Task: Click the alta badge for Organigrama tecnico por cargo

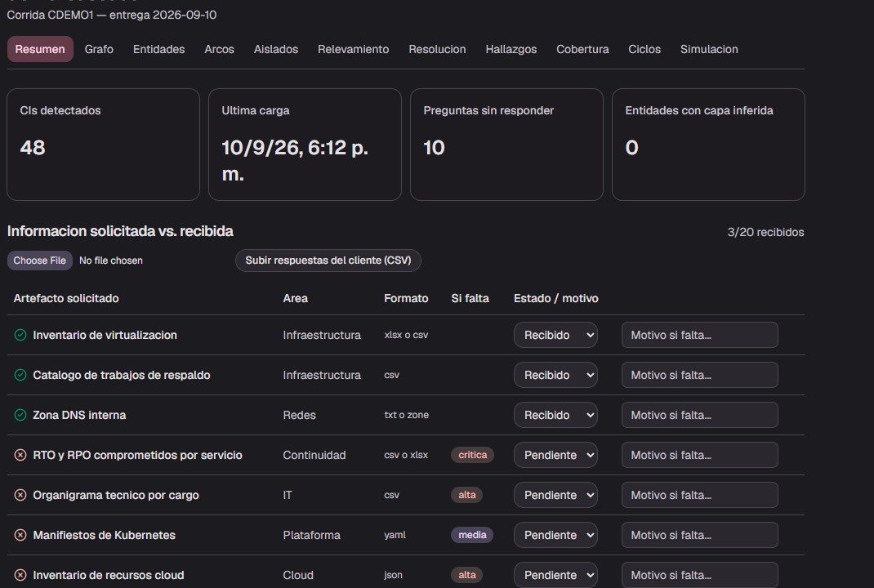Action: pos(467,495)
